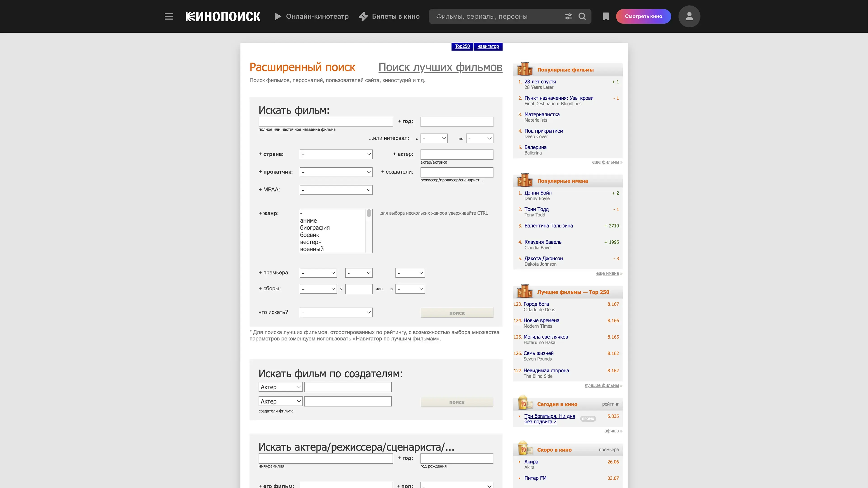Open the user profile avatar

(x=689, y=16)
